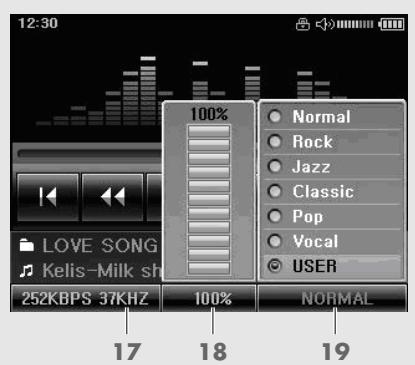Adjust the 100% vertical speed bar
The height and width of the screenshot is (365, 415).
(x=209, y=200)
